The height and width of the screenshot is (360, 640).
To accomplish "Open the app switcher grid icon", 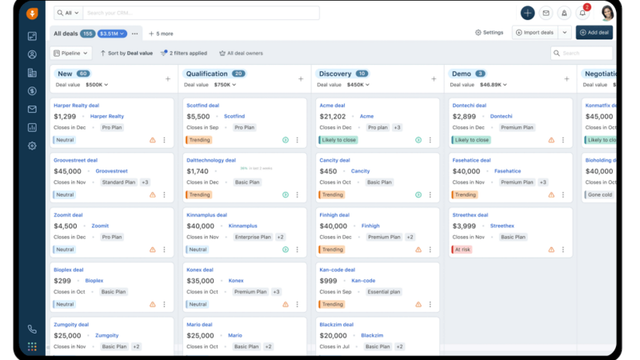I will [32, 347].
